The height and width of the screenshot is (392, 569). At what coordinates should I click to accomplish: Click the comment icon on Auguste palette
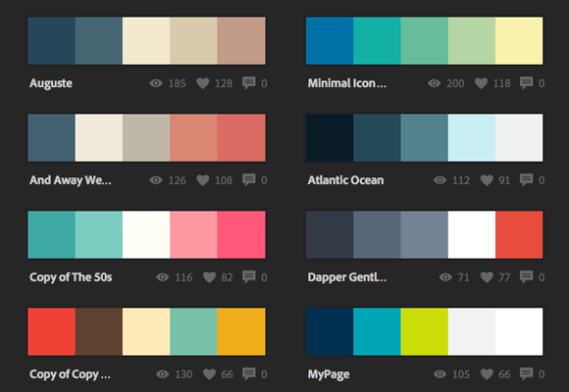(249, 83)
